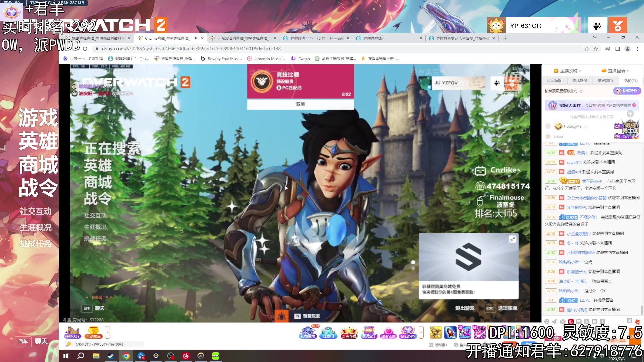Open a new browser tab
This screenshot has height=362, width=644.
tap(505, 38)
